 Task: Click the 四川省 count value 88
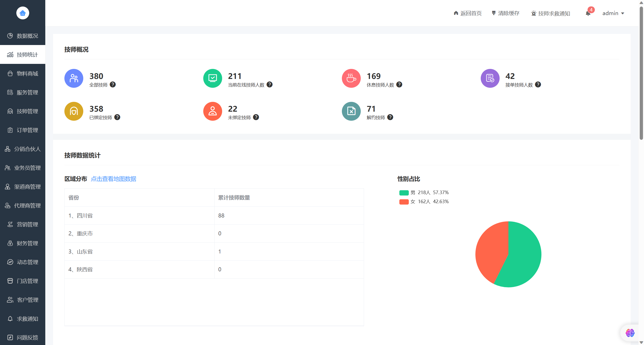(x=221, y=215)
